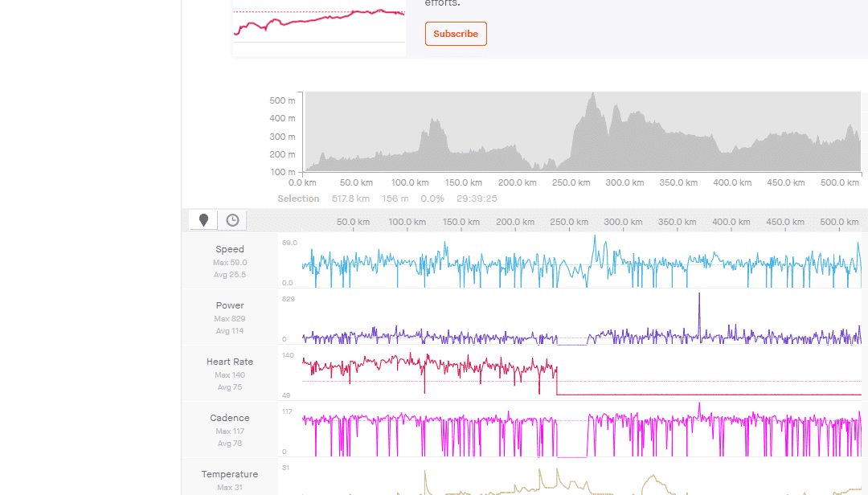Click the 100.0 km tick above Speed chart
This screenshot has width=868, height=495.
coord(407,222)
